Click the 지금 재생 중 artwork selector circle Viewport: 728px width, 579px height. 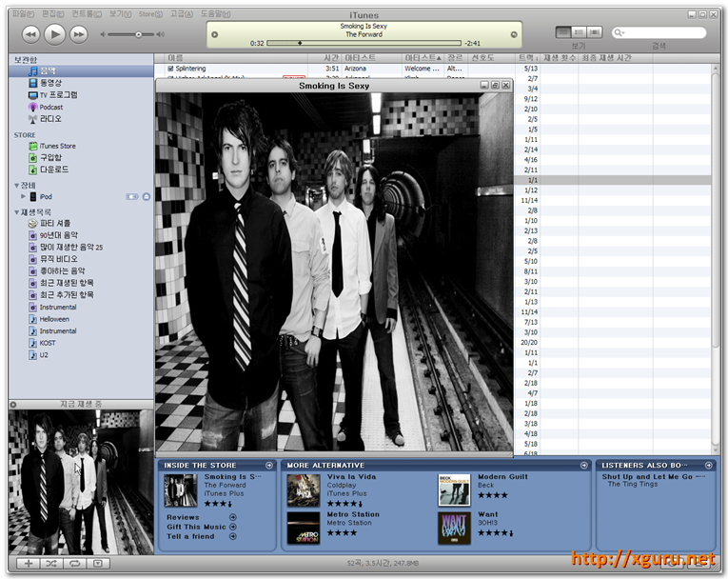(13, 405)
